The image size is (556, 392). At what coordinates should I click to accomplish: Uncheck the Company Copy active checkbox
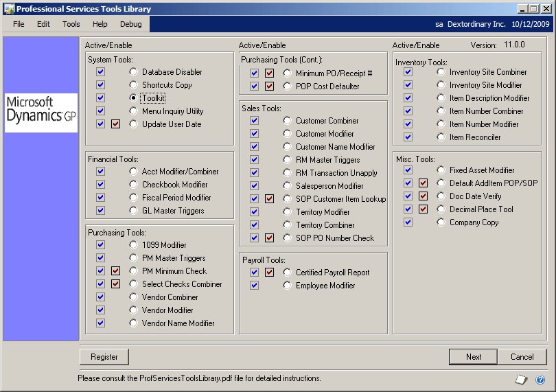pyautogui.click(x=408, y=222)
